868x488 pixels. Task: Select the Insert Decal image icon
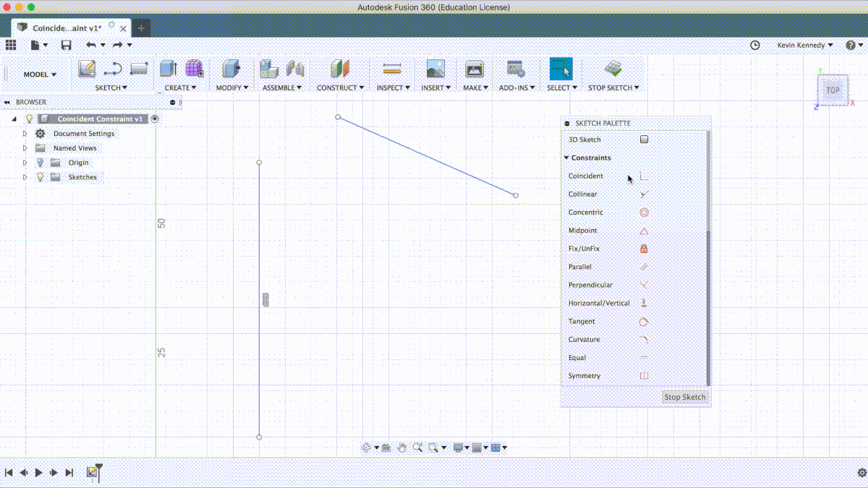click(x=435, y=69)
